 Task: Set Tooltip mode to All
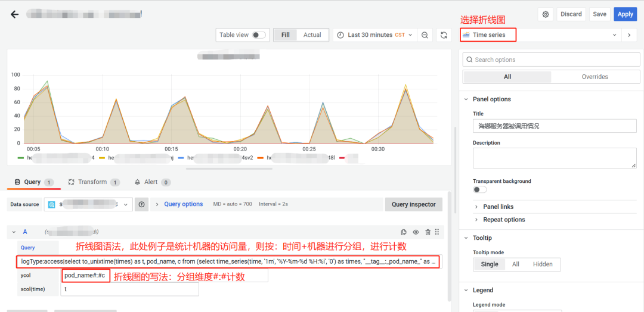[x=515, y=264]
